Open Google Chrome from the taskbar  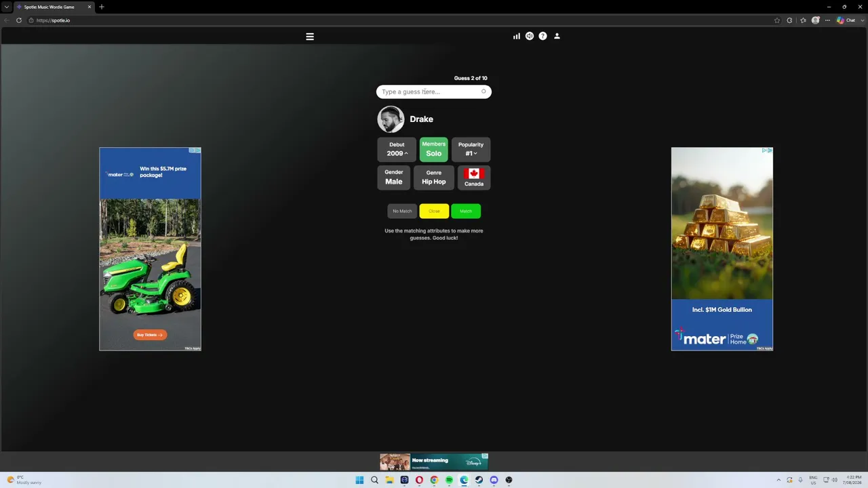pyautogui.click(x=434, y=480)
